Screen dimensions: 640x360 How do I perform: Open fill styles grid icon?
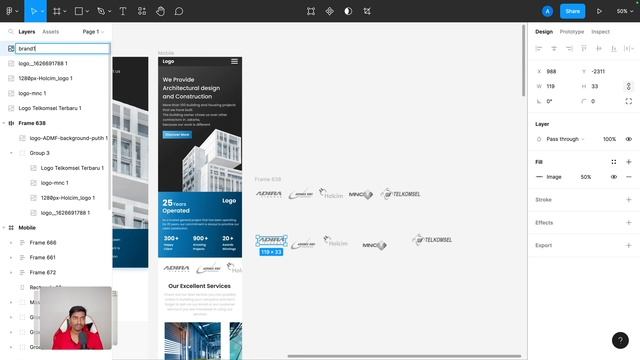click(x=613, y=162)
